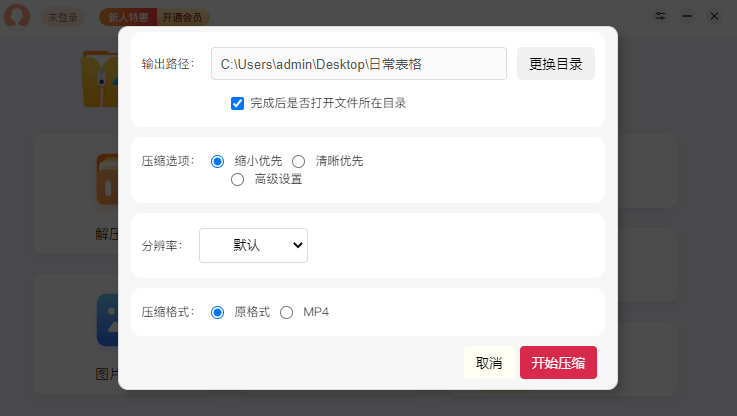Minimize the application window

click(x=687, y=16)
